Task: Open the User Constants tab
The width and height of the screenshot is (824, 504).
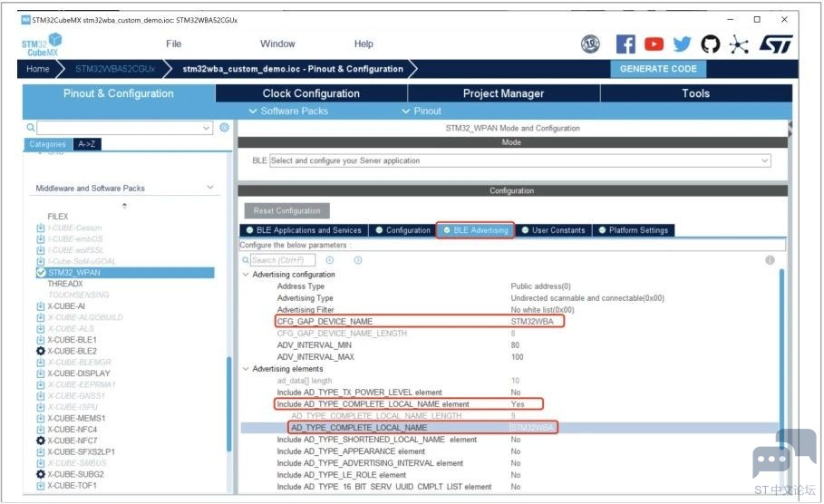Action: pyautogui.click(x=553, y=230)
